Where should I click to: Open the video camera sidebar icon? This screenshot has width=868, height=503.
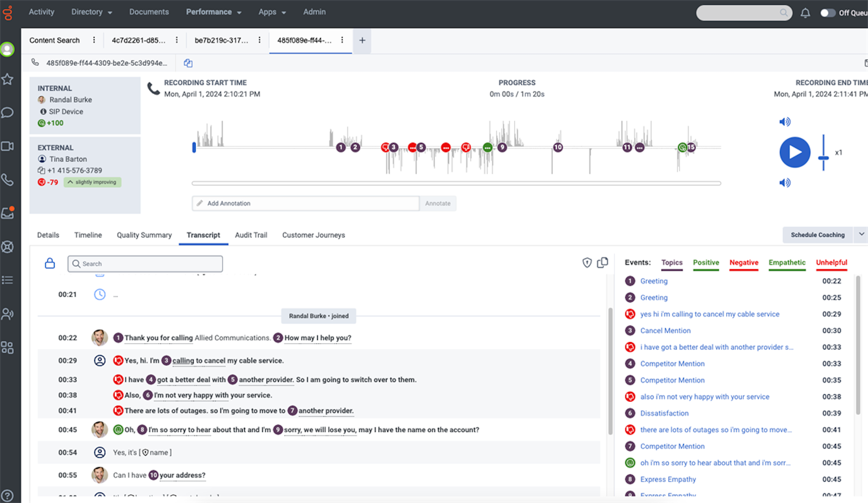pos(7,146)
